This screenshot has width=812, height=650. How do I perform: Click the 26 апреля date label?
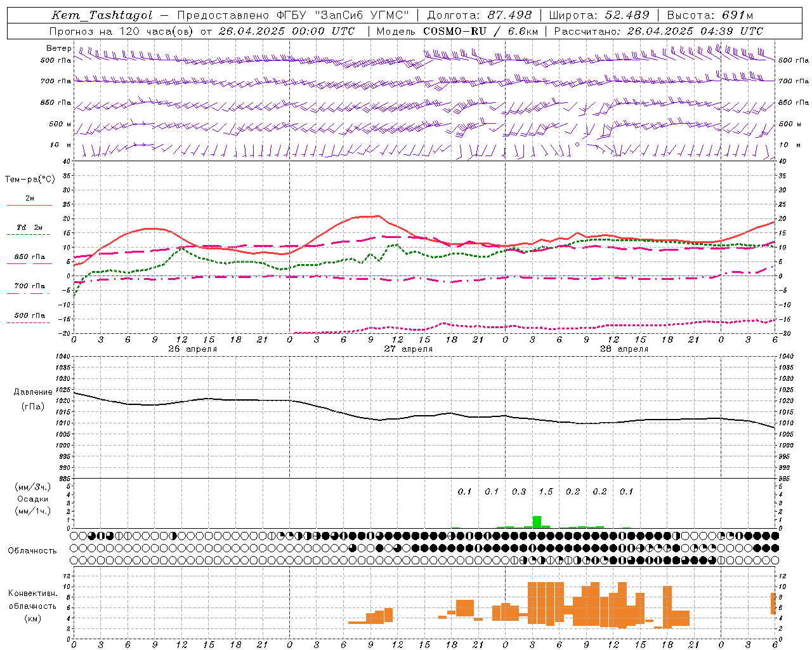[x=192, y=349]
